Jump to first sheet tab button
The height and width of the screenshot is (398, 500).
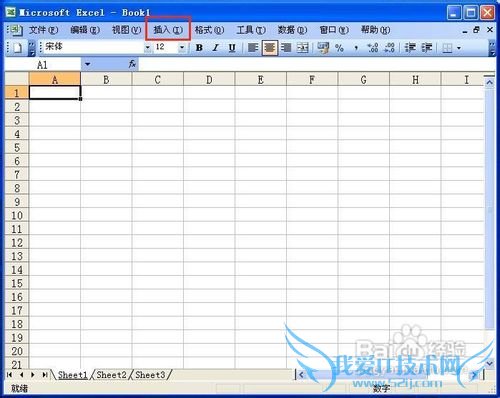9,375
